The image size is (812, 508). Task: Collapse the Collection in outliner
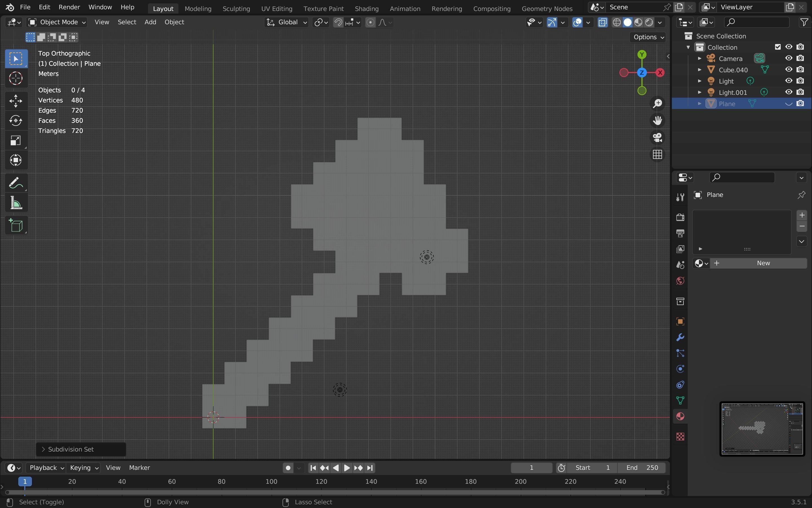(688, 47)
